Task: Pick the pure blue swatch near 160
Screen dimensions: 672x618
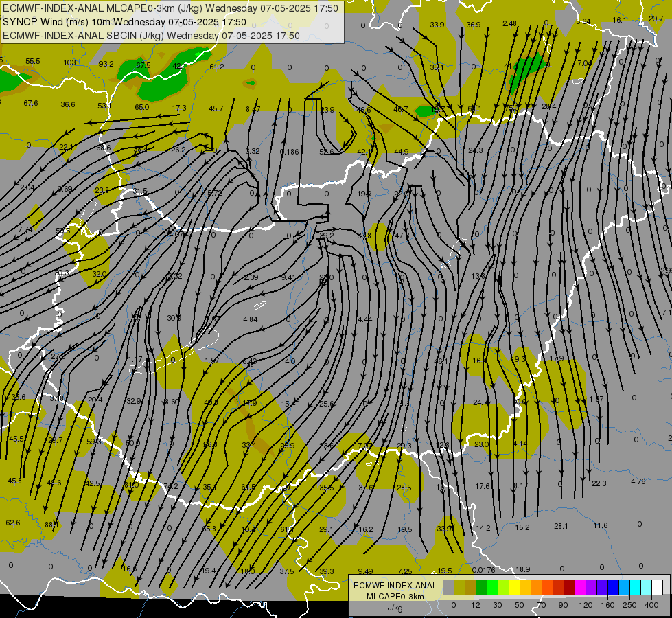Action: (613, 587)
